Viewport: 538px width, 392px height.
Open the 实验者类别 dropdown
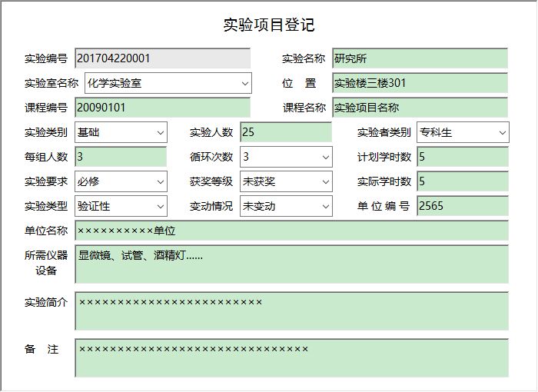tap(502, 133)
